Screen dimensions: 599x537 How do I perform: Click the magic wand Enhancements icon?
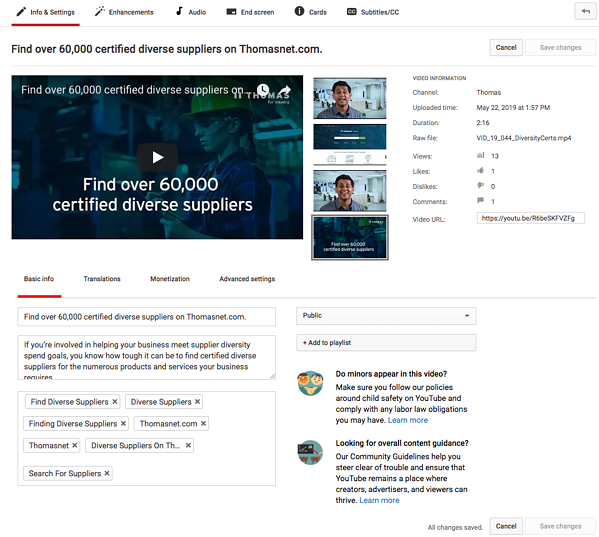coord(100,11)
